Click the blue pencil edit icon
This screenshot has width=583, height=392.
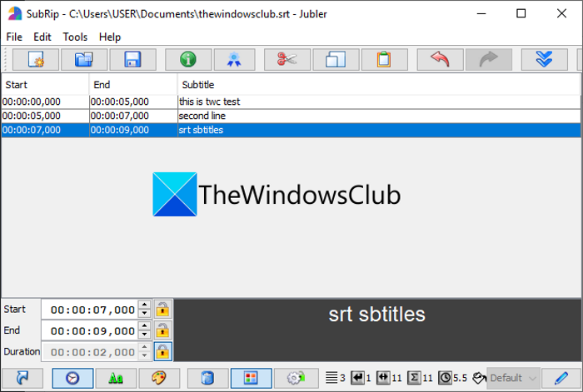(561, 378)
